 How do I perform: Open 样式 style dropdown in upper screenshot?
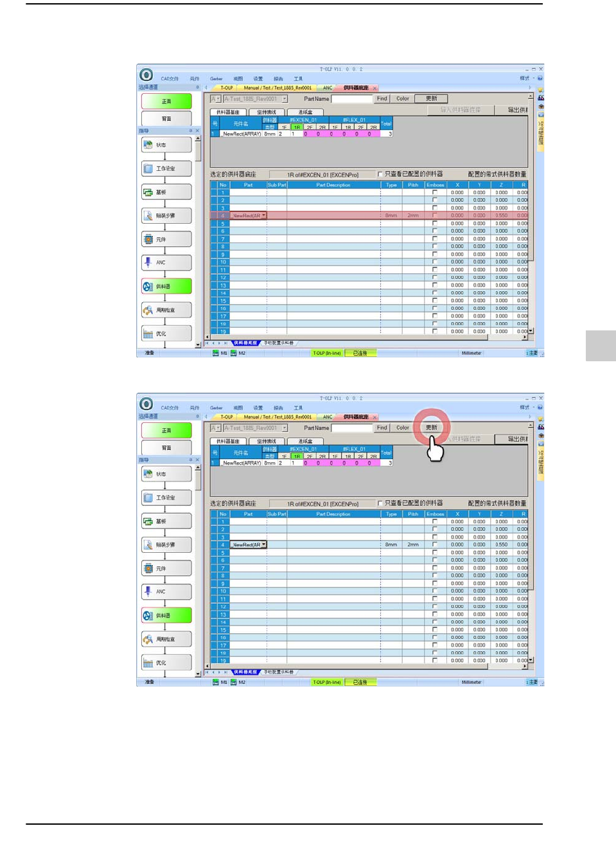526,78
